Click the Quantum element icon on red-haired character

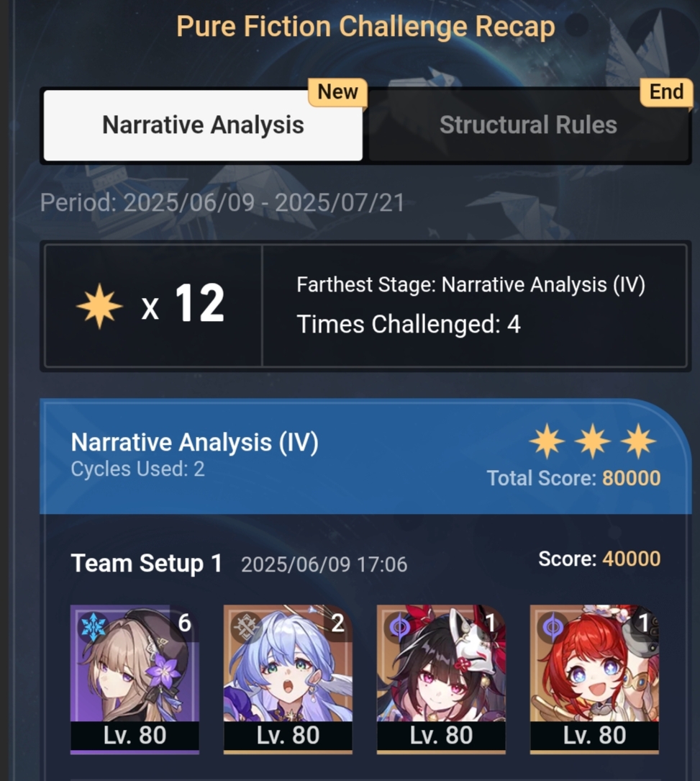click(x=553, y=627)
